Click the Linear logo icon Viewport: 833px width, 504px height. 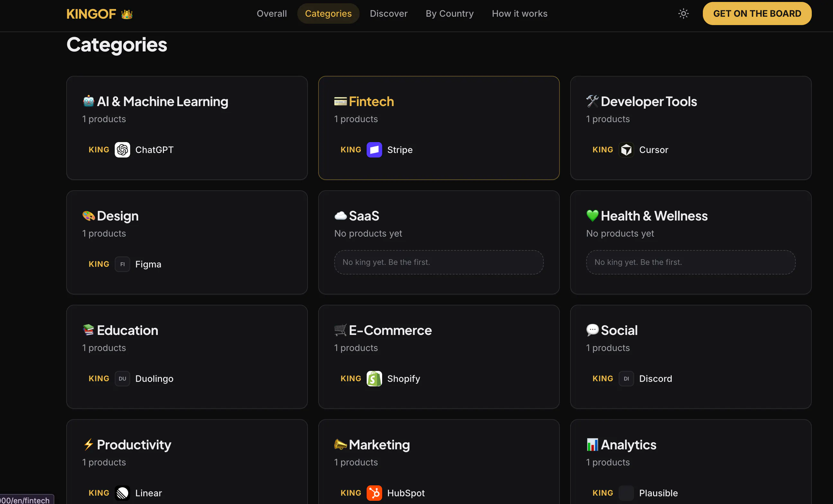[122, 493]
